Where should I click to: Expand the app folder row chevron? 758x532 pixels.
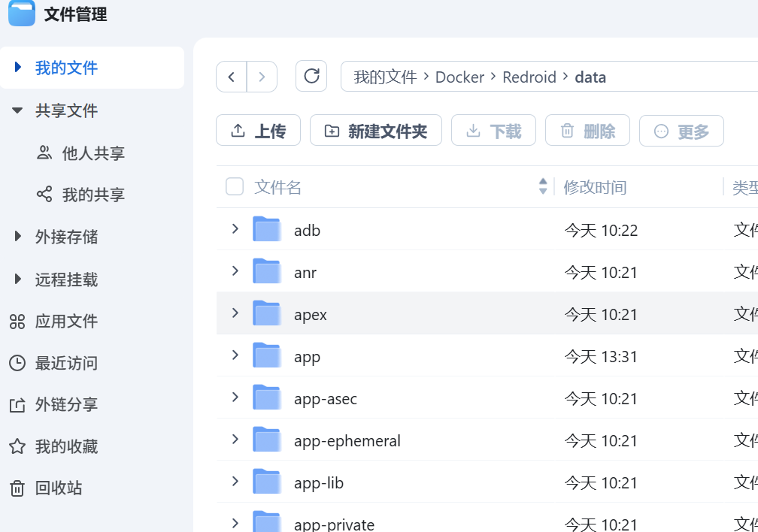click(x=235, y=355)
